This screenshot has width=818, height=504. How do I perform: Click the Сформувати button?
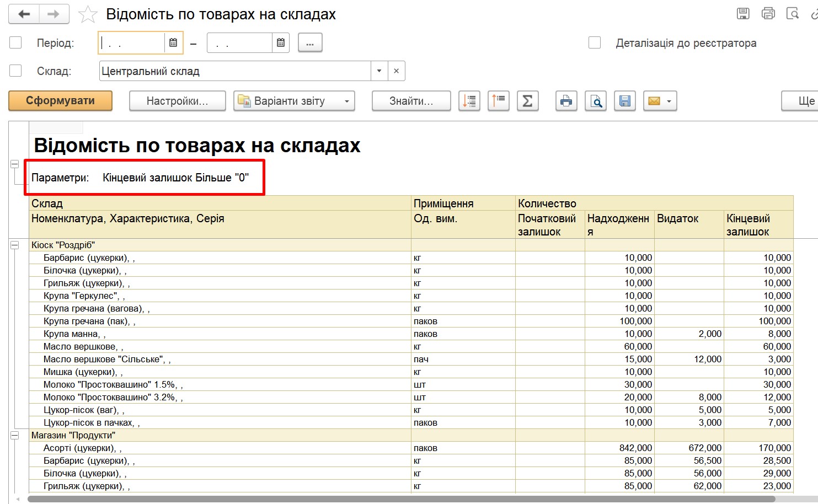61,101
